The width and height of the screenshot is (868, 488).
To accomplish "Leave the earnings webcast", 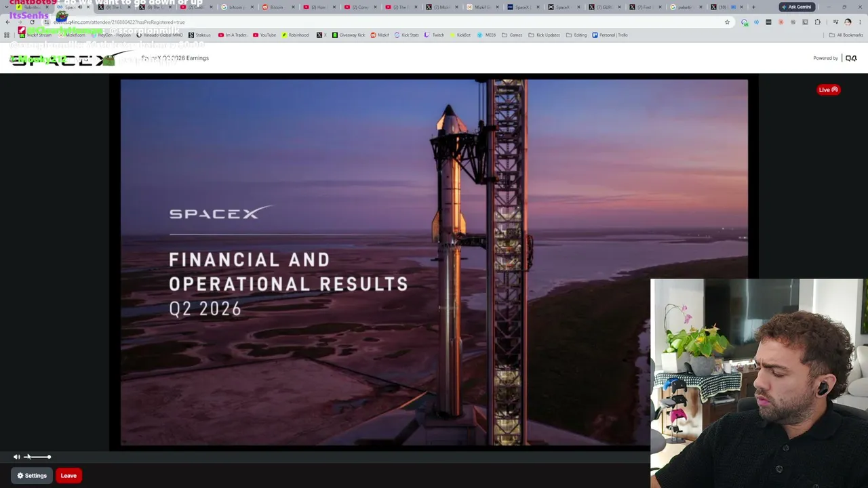I will pyautogui.click(x=68, y=476).
